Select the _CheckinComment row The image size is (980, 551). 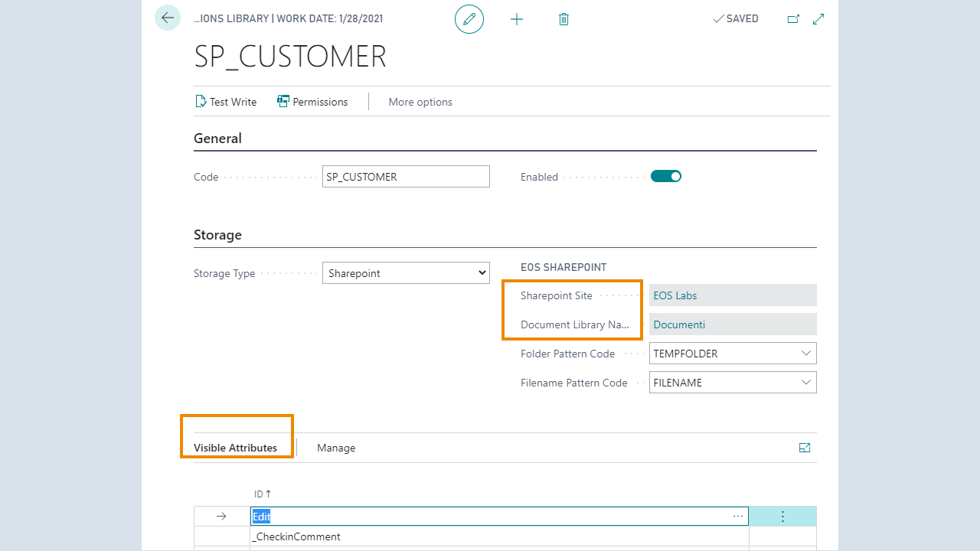(499, 536)
